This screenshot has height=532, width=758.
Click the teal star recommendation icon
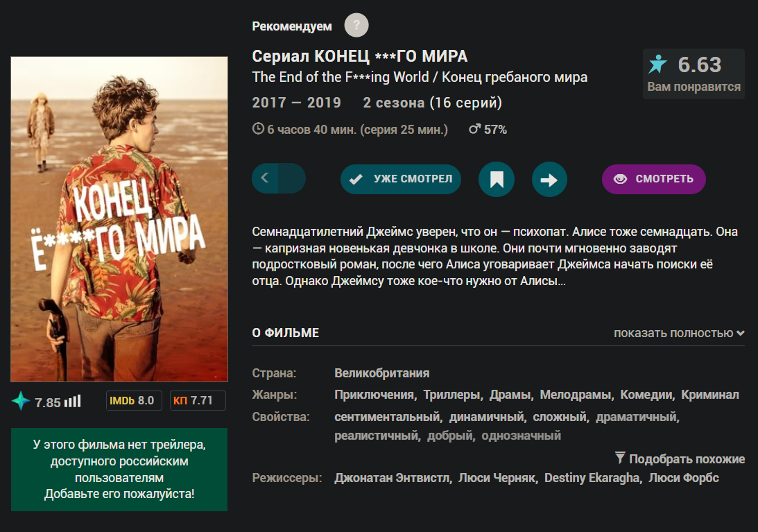[658, 65]
